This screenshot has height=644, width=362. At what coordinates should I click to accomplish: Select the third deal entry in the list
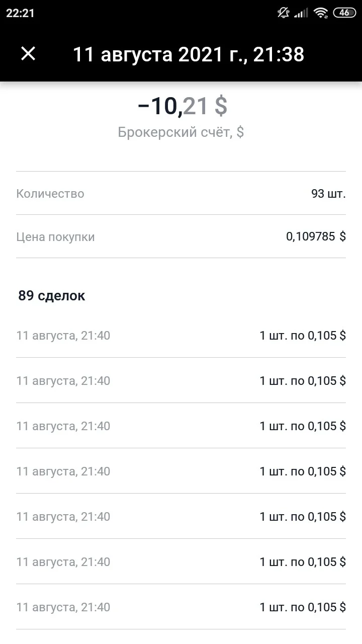181,426
